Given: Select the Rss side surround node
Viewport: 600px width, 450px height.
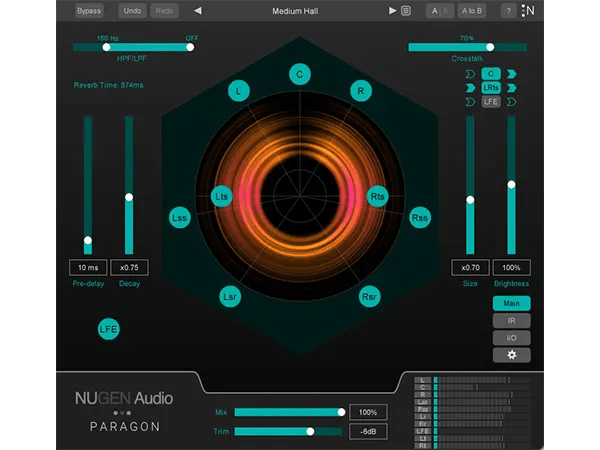Looking at the screenshot, I should (420, 218).
